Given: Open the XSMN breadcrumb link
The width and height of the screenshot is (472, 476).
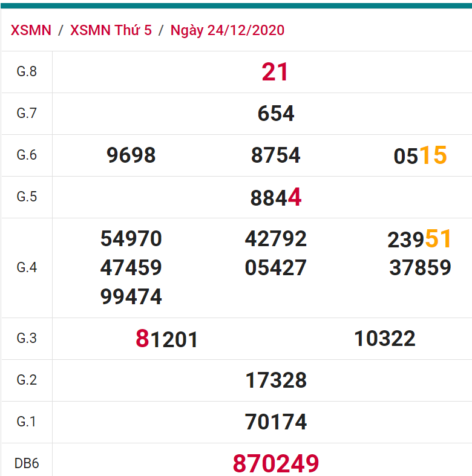Looking at the screenshot, I should [x=31, y=30].
